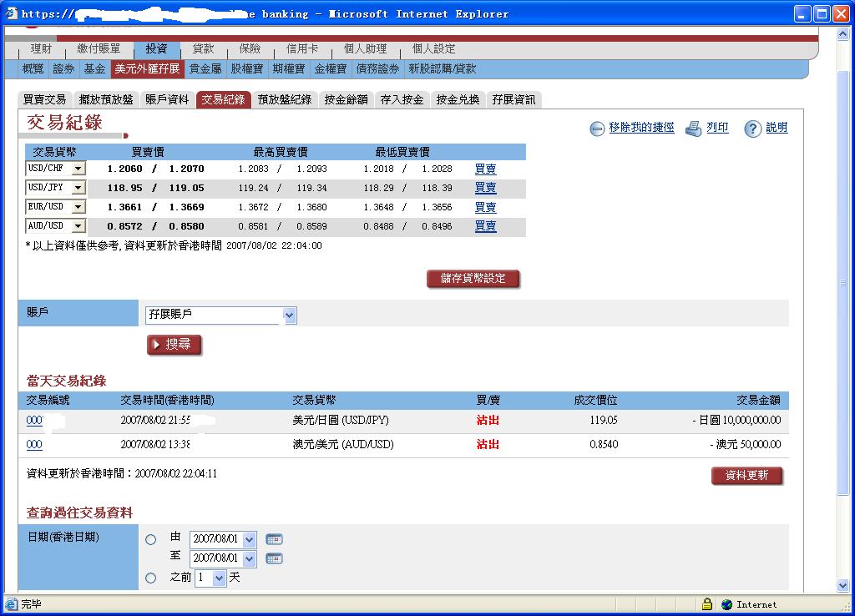Switch to the 孖展資訊 tab
This screenshot has height=616, width=855.
pos(514,100)
